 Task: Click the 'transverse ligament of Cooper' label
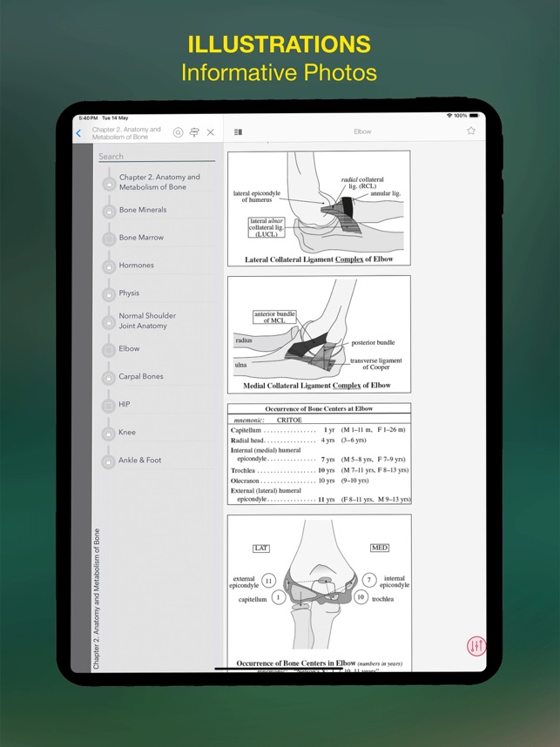(x=376, y=364)
